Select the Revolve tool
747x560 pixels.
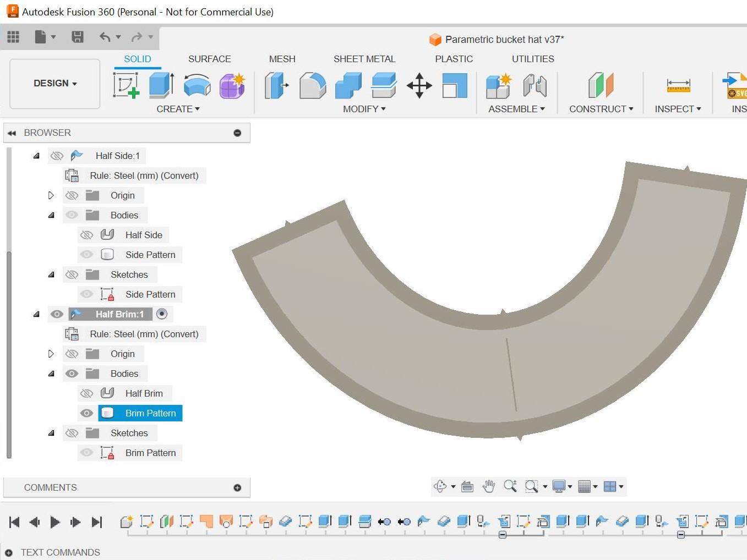click(197, 86)
